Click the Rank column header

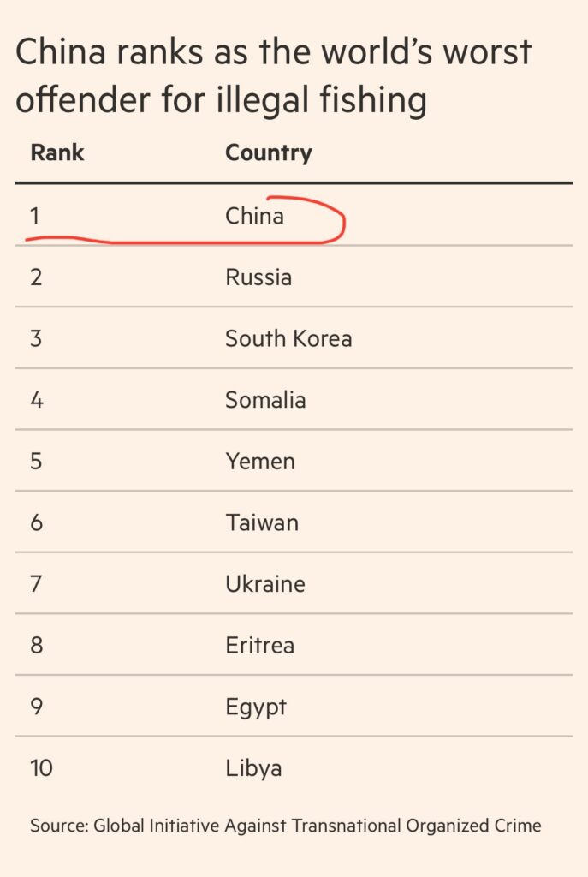(x=57, y=153)
